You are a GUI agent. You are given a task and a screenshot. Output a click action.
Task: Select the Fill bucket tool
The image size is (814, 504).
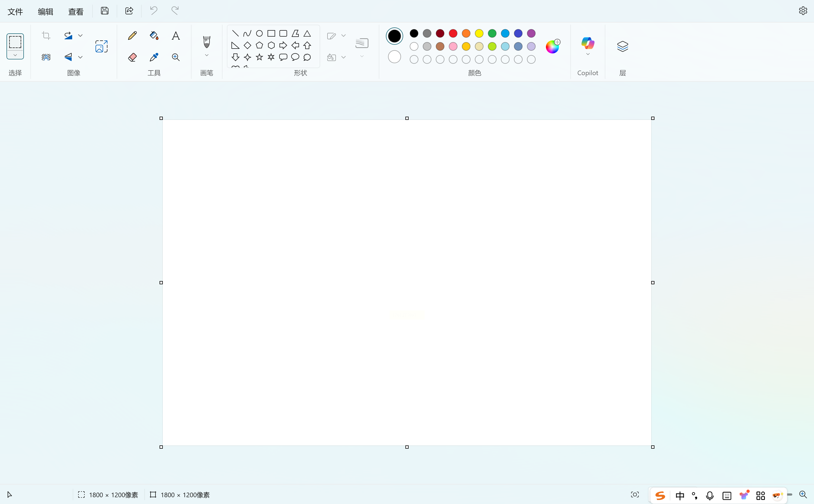point(154,36)
